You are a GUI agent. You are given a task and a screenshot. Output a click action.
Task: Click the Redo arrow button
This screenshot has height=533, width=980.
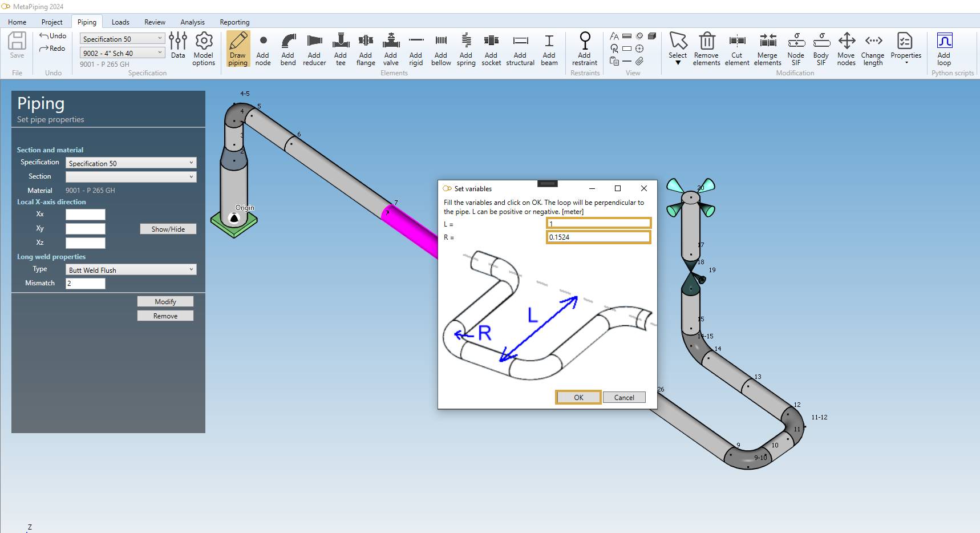point(52,49)
